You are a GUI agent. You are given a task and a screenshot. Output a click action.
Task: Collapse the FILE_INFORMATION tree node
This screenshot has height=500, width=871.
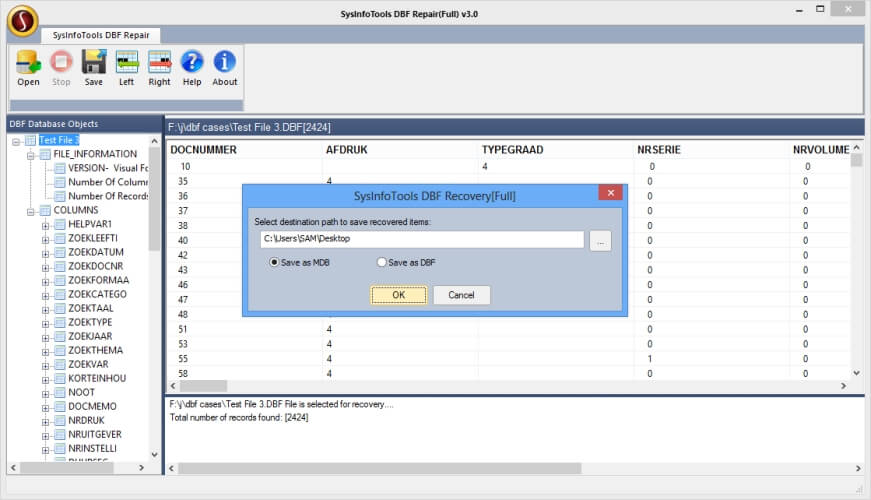point(31,155)
